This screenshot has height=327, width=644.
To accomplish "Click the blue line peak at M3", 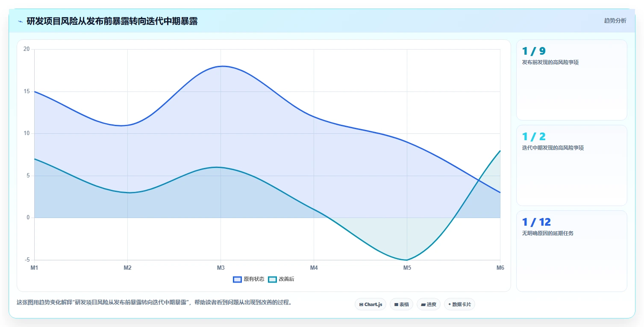I will (221, 66).
